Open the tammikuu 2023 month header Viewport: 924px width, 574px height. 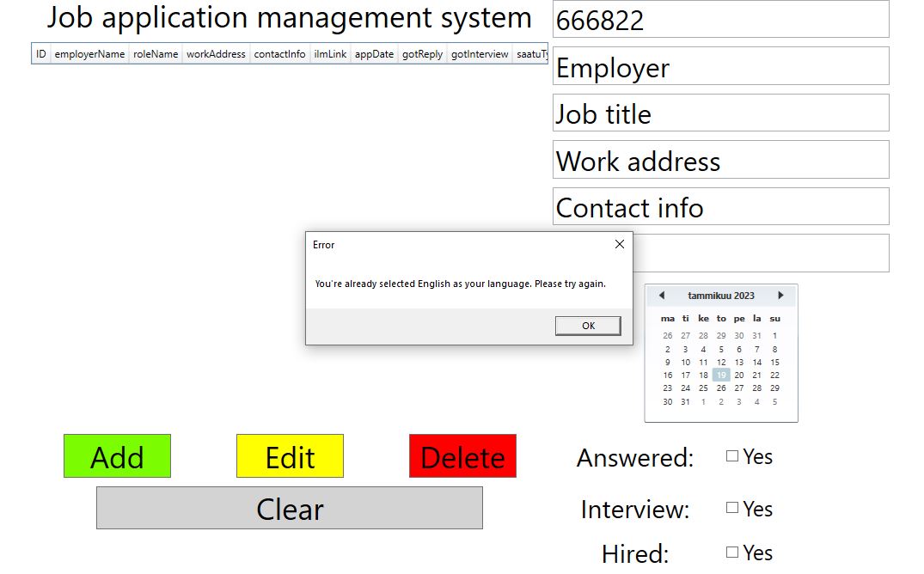point(722,295)
